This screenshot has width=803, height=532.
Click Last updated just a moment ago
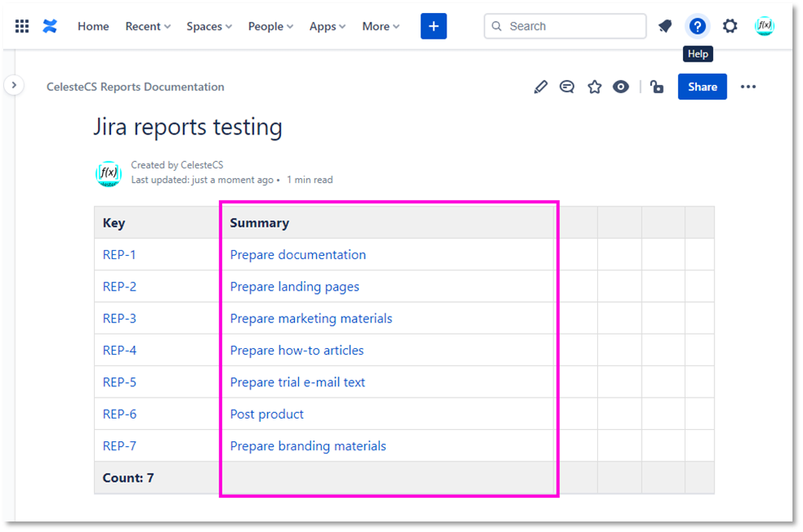click(202, 180)
